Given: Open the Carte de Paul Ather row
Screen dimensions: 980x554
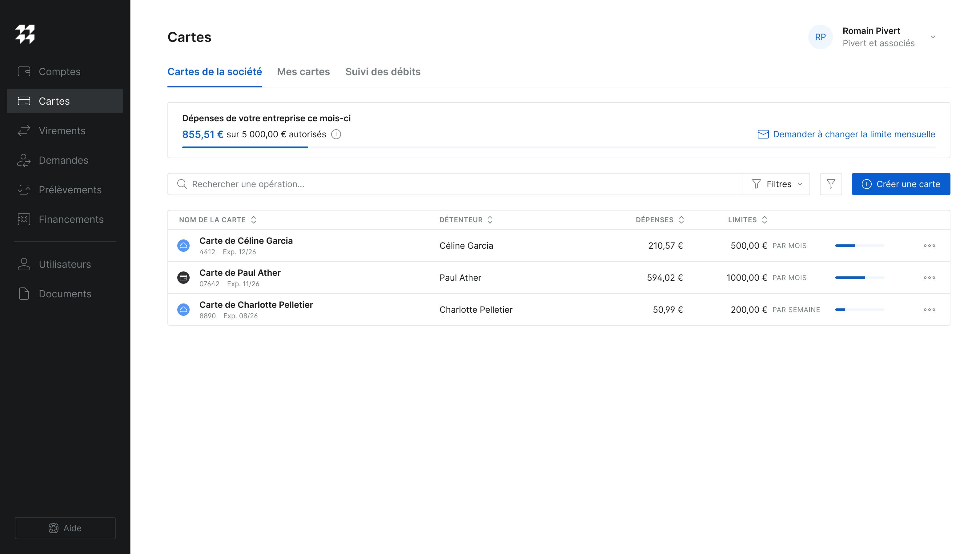Looking at the screenshot, I should (x=558, y=277).
